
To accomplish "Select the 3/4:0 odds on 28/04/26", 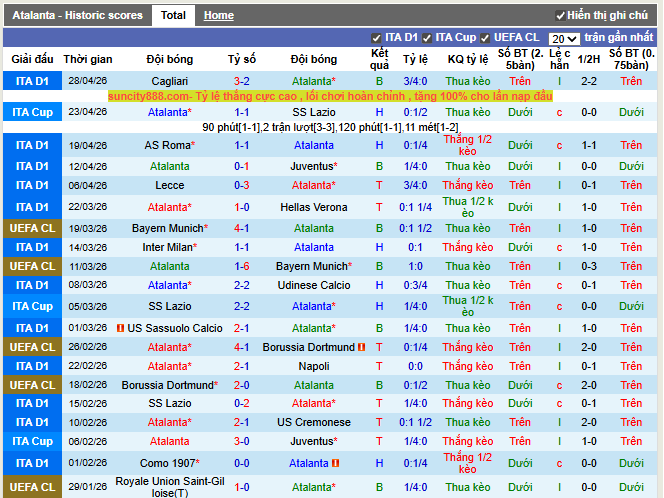I will click(415, 81).
